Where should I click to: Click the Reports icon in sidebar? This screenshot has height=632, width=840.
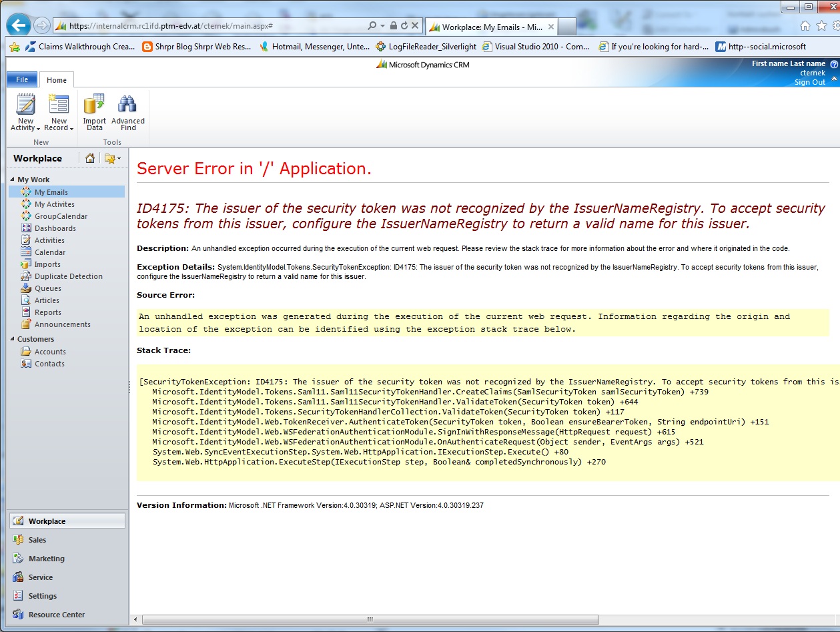pos(26,312)
